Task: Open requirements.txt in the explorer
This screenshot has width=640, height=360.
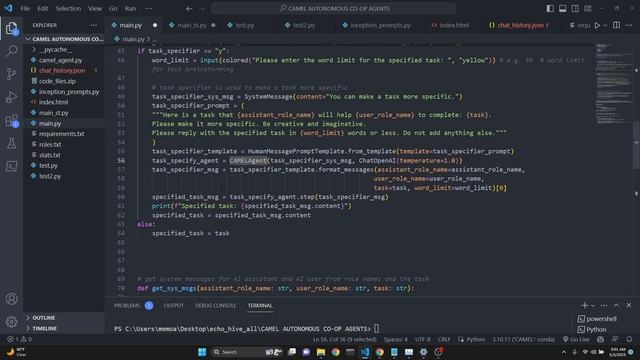Action: pos(62,134)
